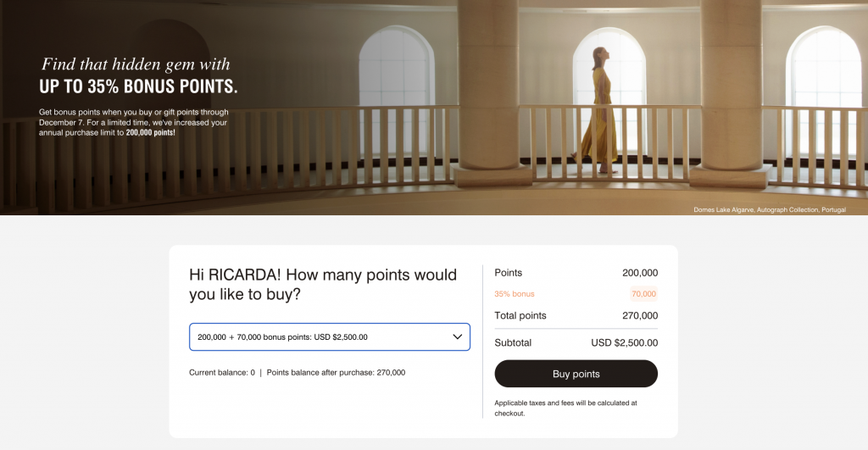Click the Total points label
This screenshot has height=450, width=868.
click(x=520, y=315)
